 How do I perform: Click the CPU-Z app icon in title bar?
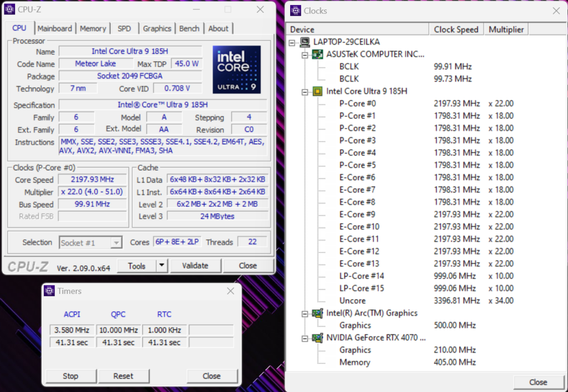click(10, 9)
